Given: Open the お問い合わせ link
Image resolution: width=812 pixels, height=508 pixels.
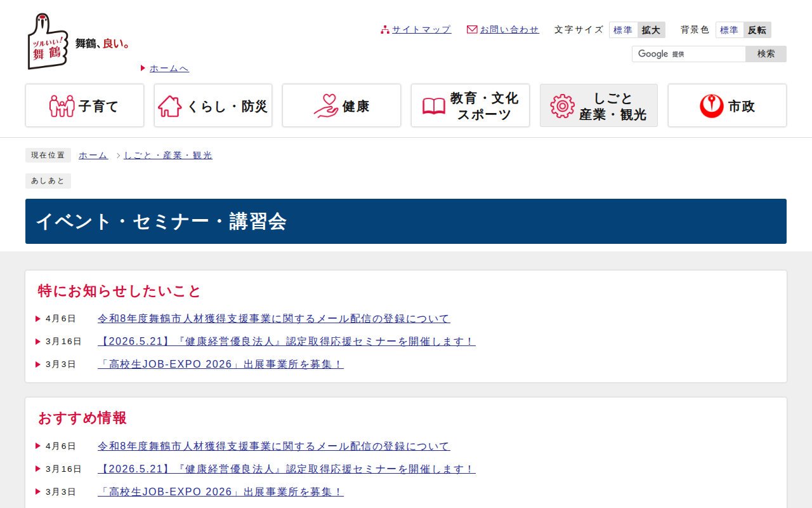Looking at the screenshot, I should pyautogui.click(x=509, y=30).
